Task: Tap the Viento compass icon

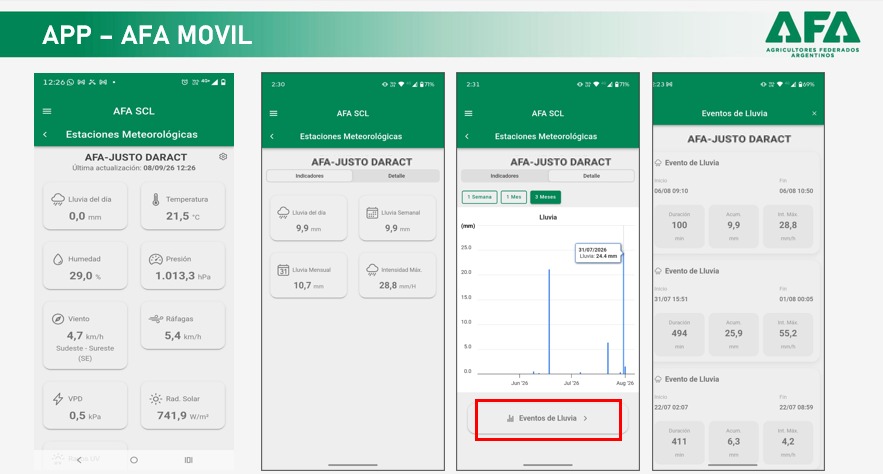Action: (58, 319)
